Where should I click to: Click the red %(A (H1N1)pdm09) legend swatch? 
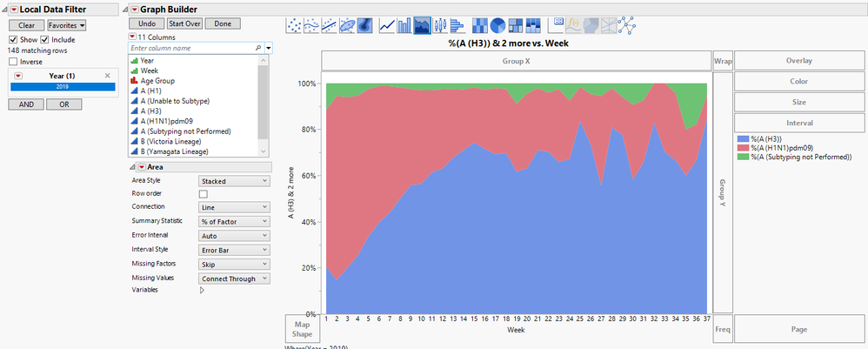(743, 147)
